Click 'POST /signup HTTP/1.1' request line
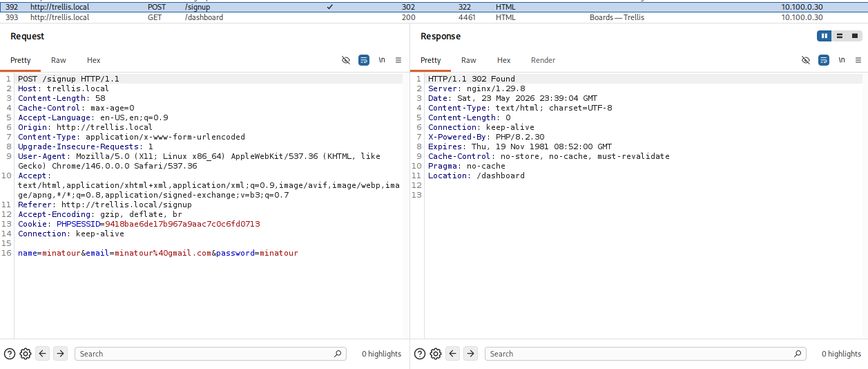 pyautogui.click(x=68, y=79)
